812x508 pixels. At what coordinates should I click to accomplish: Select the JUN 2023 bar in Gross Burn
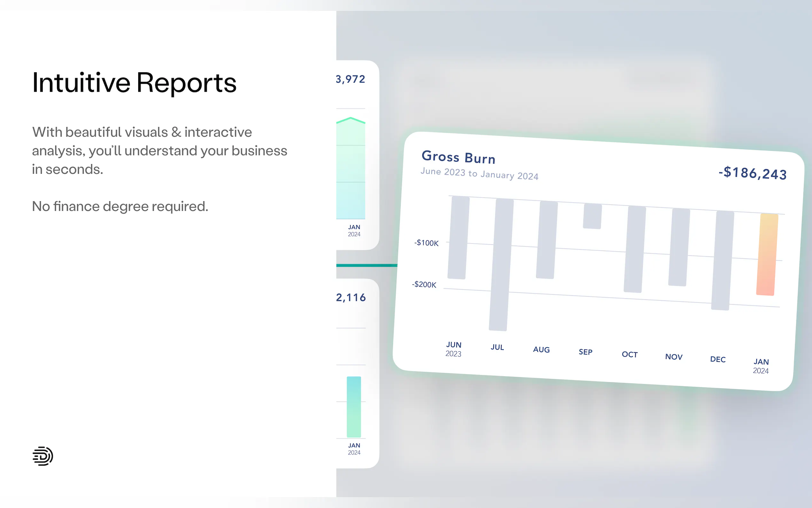(x=458, y=238)
